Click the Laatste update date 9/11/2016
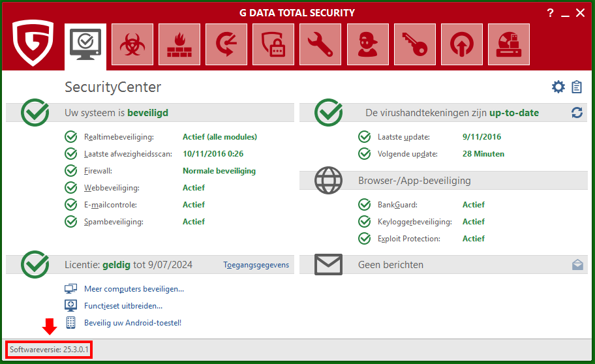 click(x=481, y=136)
